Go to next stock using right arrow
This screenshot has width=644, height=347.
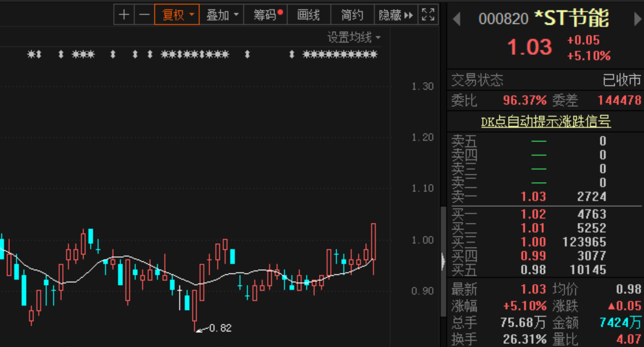pos(637,19)
